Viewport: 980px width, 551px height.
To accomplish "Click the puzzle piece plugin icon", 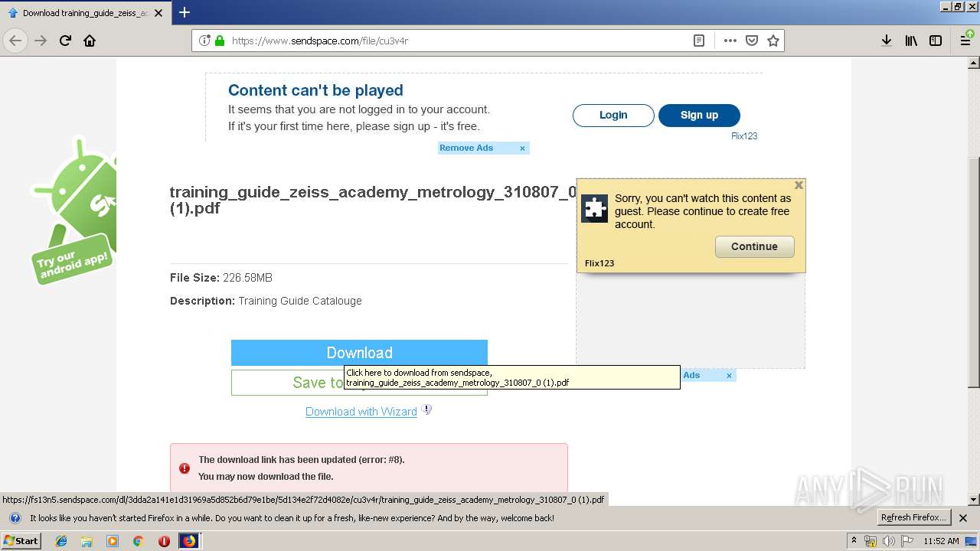I will pos(595,208).
